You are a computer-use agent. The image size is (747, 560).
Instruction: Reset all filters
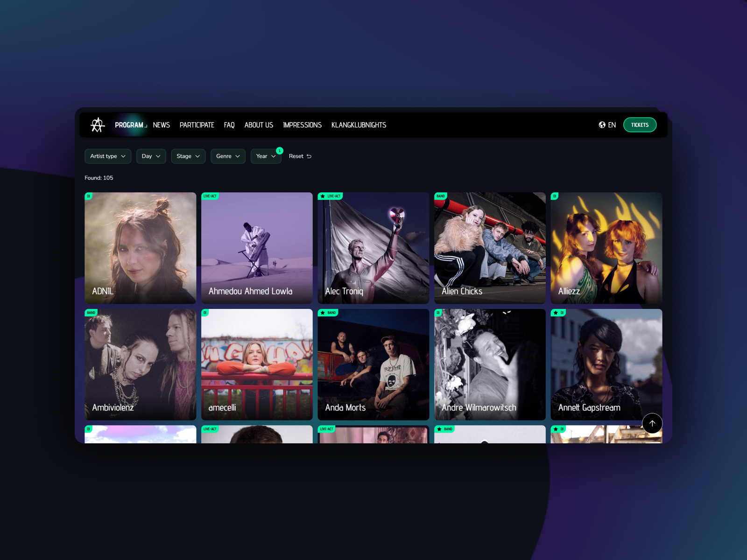(300, 156)
